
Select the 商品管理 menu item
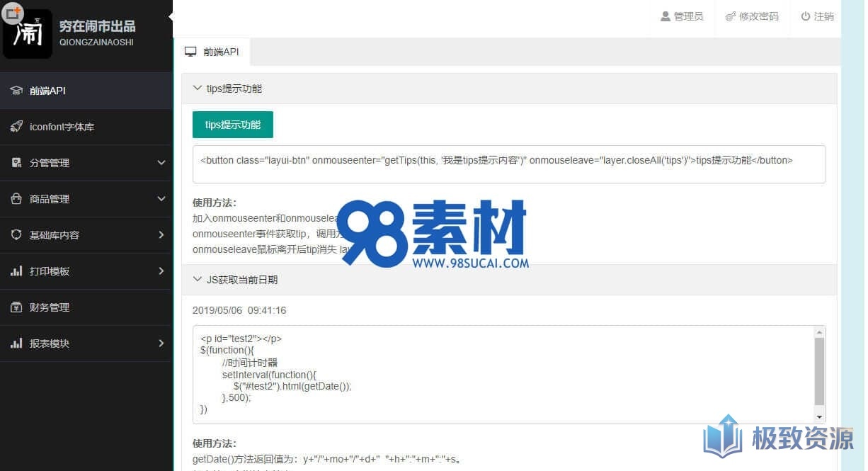pyautogui.click(x=86, y=199)
